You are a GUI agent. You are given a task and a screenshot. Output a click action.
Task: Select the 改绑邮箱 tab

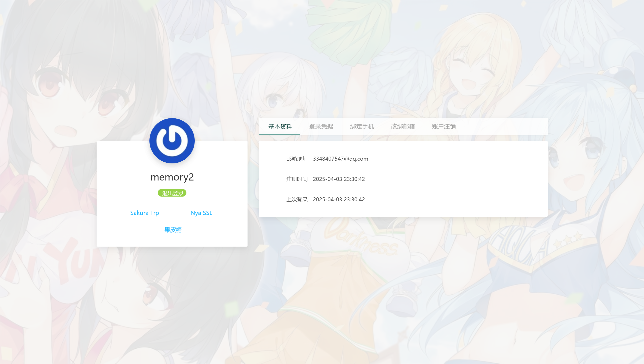403,126
